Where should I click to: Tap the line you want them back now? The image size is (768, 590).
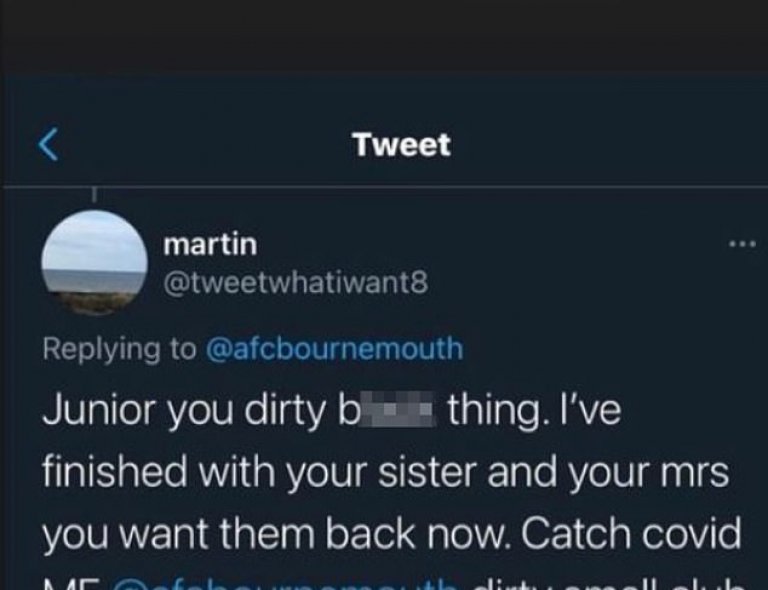(x=278, y=535)
